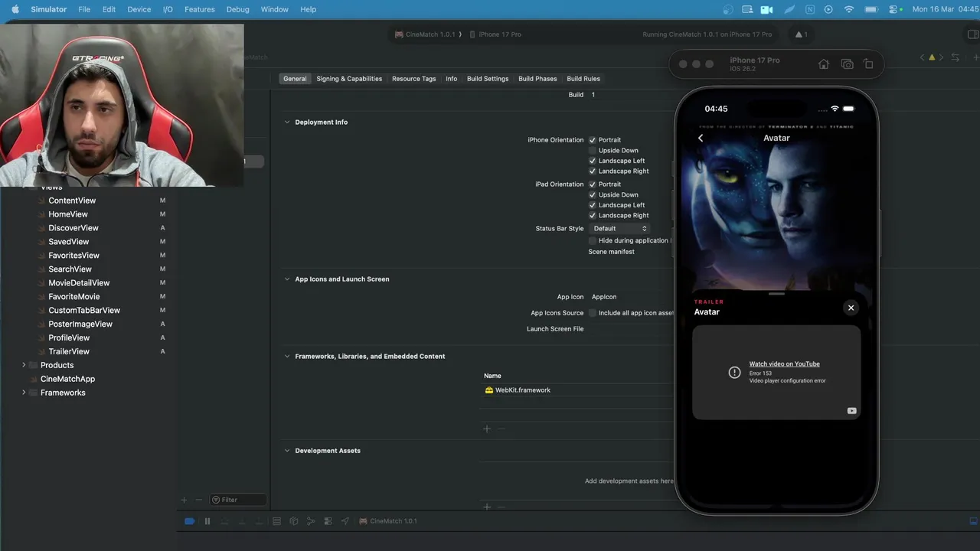980x551 pixels.
Task: Click the navigator Filter field
Action: [x=238, y=500]
